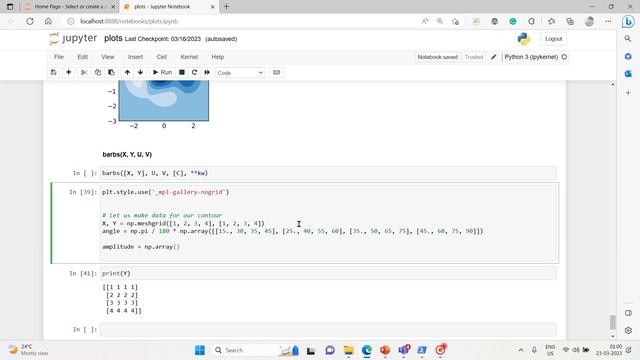Image resolution: width=640 pixels, height=360 pixels.
Task: Open the Insert menu
Action: [x=135, y=57]
